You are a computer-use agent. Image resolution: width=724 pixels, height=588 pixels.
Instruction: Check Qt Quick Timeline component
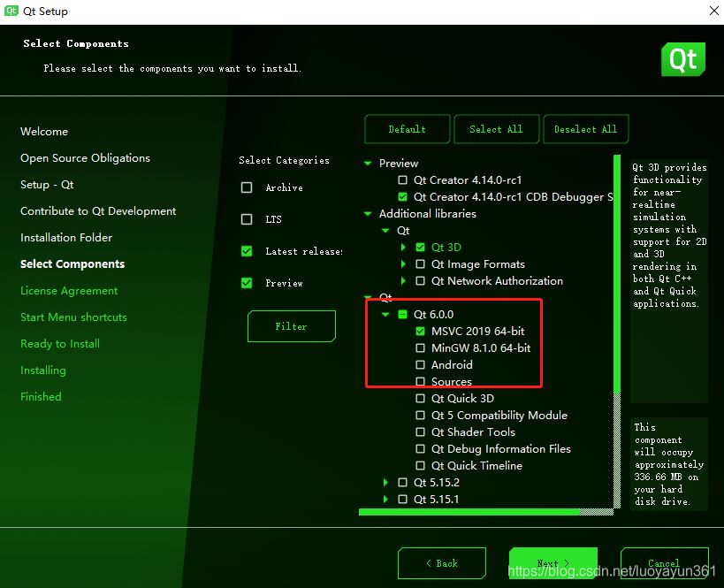coord(420,466)
